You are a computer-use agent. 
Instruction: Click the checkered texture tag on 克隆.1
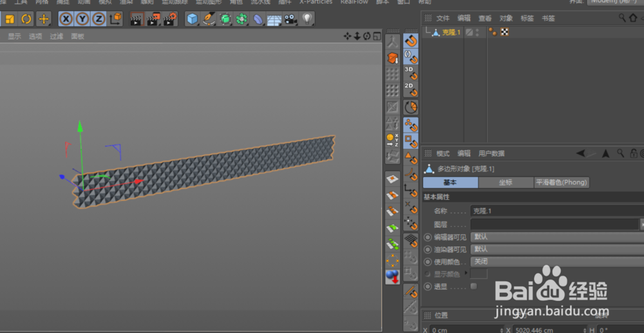[505, 32]
